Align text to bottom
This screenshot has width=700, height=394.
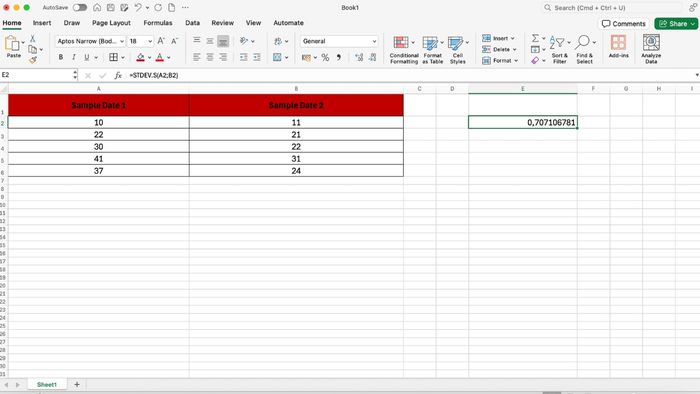(223, 41)
